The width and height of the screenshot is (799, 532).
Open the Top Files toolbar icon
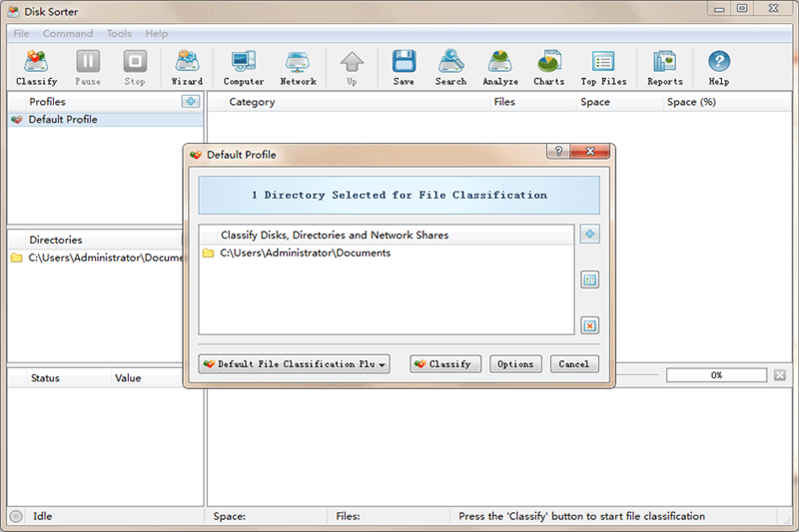point(603,68)
